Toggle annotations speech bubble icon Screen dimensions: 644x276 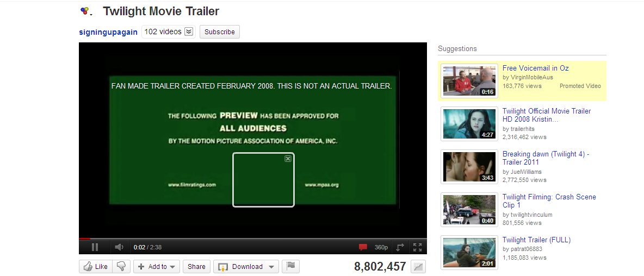363,247
